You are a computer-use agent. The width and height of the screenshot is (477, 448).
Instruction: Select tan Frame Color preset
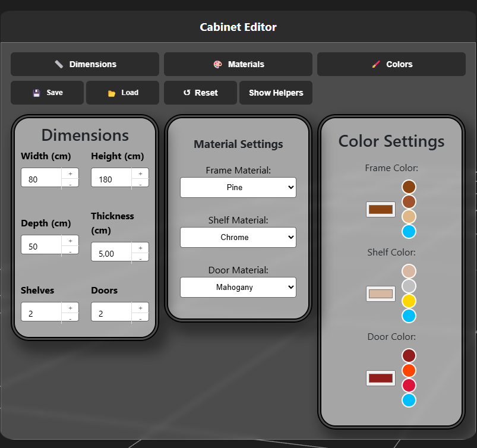point(409,217)
